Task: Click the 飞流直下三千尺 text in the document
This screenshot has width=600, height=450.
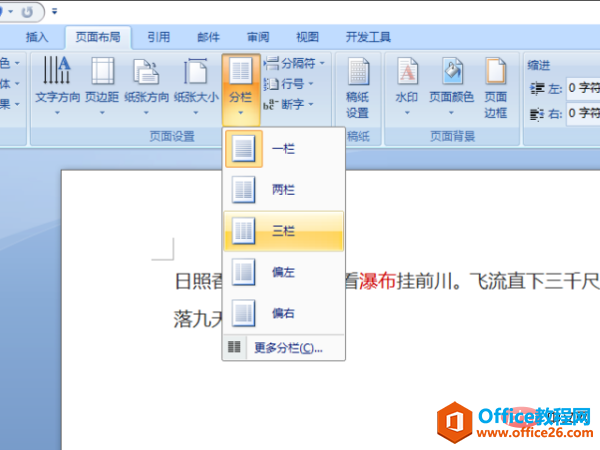Action: pos(535,281)
